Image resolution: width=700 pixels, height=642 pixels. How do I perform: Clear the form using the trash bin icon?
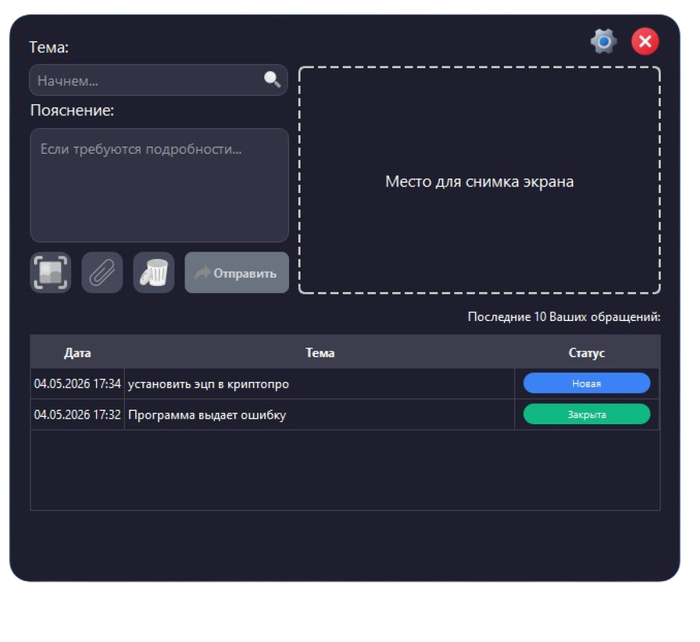click(154, 273)
